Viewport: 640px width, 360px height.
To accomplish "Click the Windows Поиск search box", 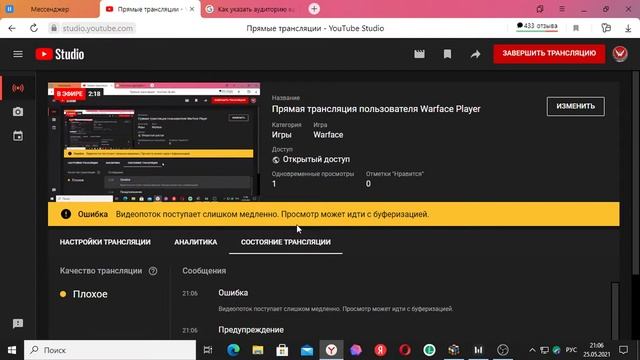I will (110, 350).
